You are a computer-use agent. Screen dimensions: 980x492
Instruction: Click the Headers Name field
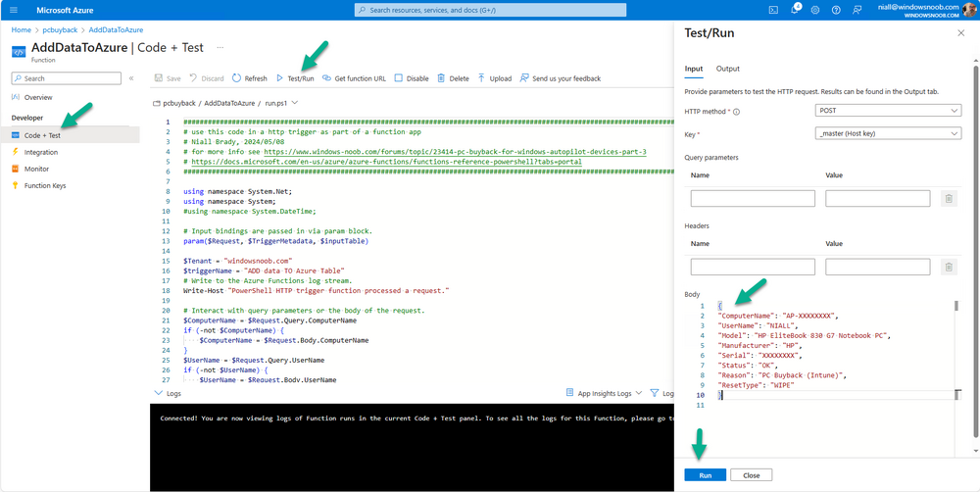pos(753,267)
